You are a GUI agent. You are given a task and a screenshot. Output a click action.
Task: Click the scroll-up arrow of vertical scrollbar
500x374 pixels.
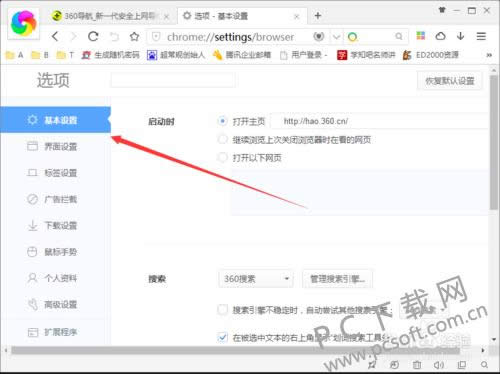[x=494, y=70]
